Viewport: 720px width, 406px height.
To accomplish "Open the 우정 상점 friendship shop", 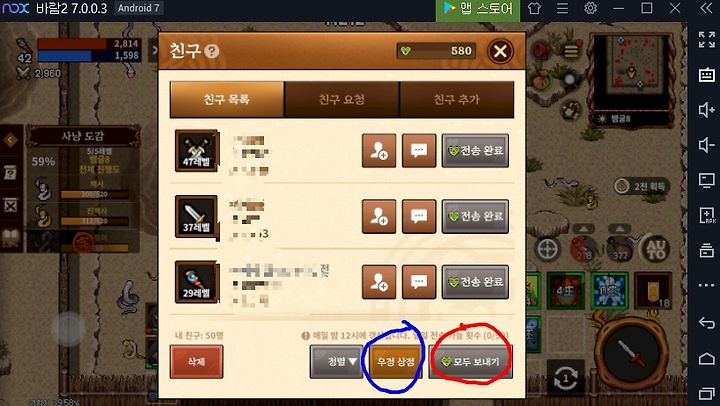I will tap(395, 361).
